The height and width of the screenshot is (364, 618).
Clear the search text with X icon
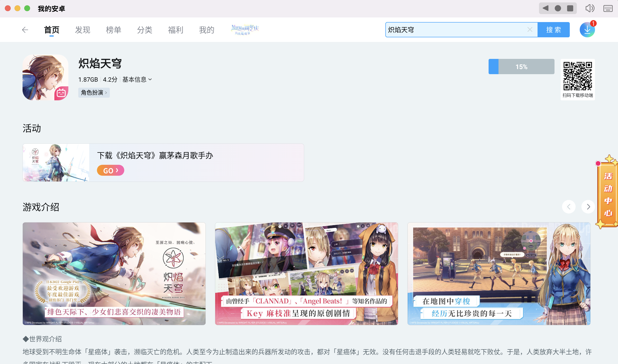(530, 30)
